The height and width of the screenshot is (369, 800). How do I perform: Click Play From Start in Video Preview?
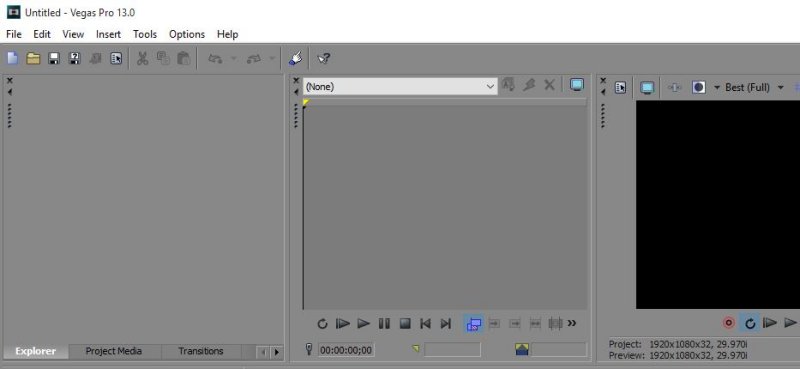click(x=770, y=323)
